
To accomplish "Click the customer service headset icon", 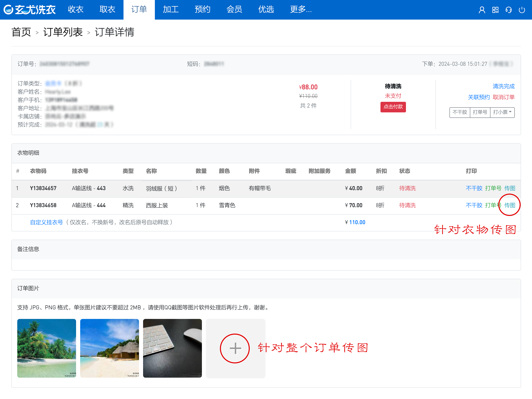I will click(x=508, y=10).
